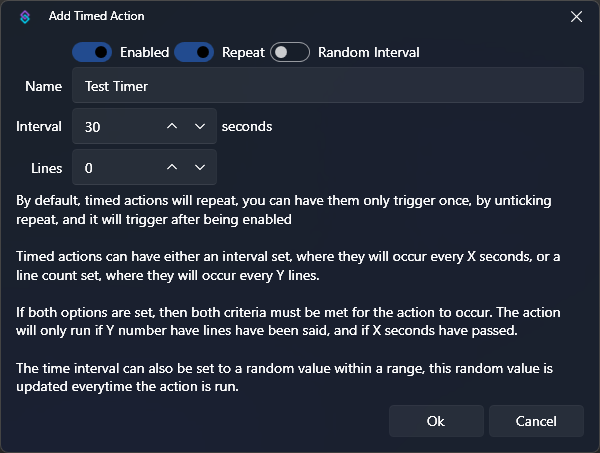Turn off the Repeat toggle
Viewport: 600px width, 453px height.
click(194, 52)
